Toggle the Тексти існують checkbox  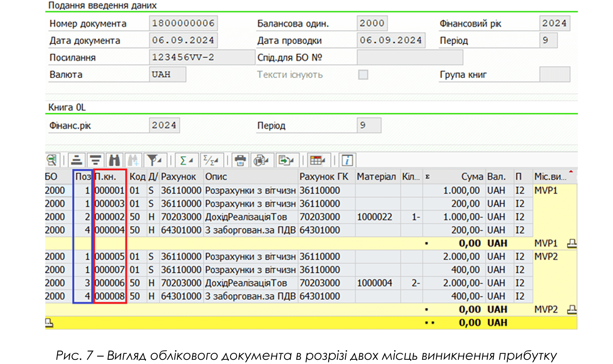[x=363, y=75]
